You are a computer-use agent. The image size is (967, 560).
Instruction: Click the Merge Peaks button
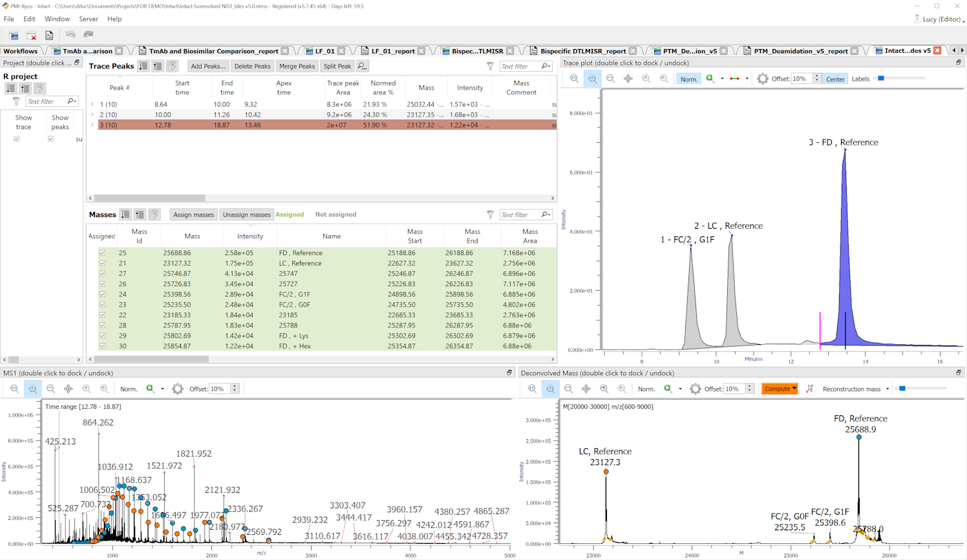point(297,66)
